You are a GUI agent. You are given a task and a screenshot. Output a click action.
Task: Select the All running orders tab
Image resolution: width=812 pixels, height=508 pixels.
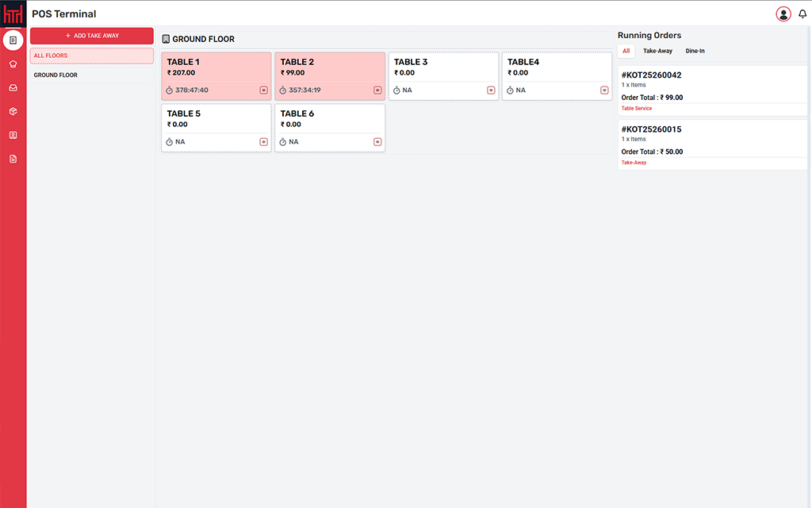(x=626, y=51)
